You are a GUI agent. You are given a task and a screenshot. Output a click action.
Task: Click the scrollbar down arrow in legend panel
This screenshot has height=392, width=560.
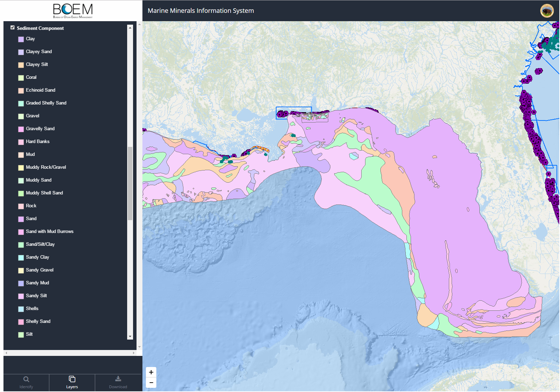[x=130, y=337]
